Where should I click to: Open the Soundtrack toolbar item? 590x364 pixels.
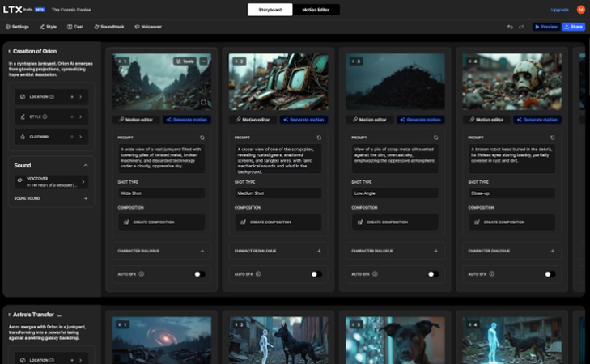point(108,27)
